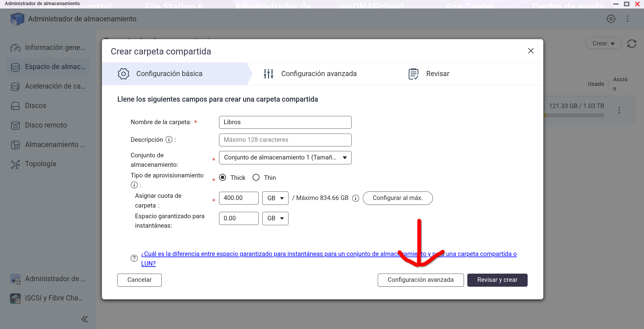Switch to Configuración avanzada wizard step
Image resolution: width=644 pixels, height=329 pixels.
pyautogui.click(x=319, y=74)
